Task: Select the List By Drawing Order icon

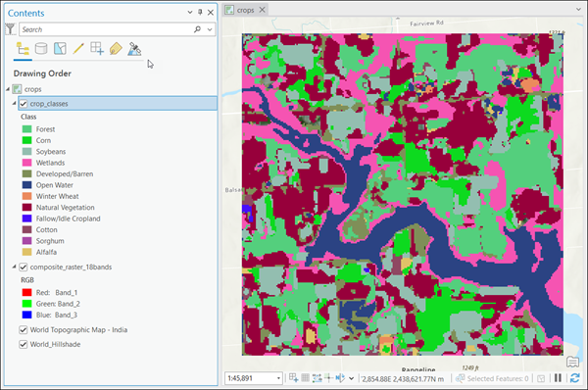Action: tap(23, 49)
